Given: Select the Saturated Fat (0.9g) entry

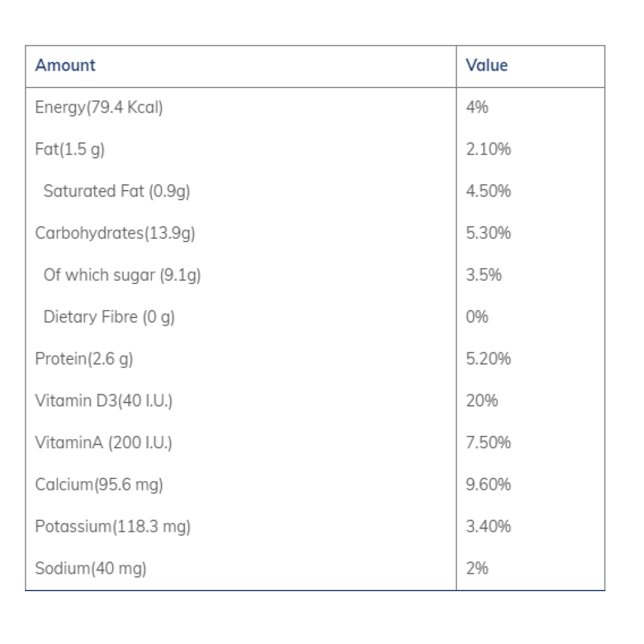Looking at the screenshot, I should point(117,191).
